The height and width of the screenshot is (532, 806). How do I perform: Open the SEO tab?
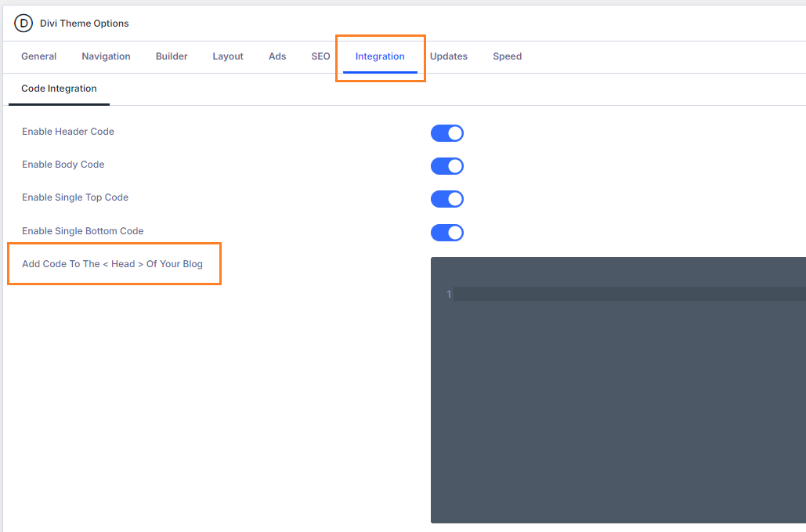coord(321,56)
